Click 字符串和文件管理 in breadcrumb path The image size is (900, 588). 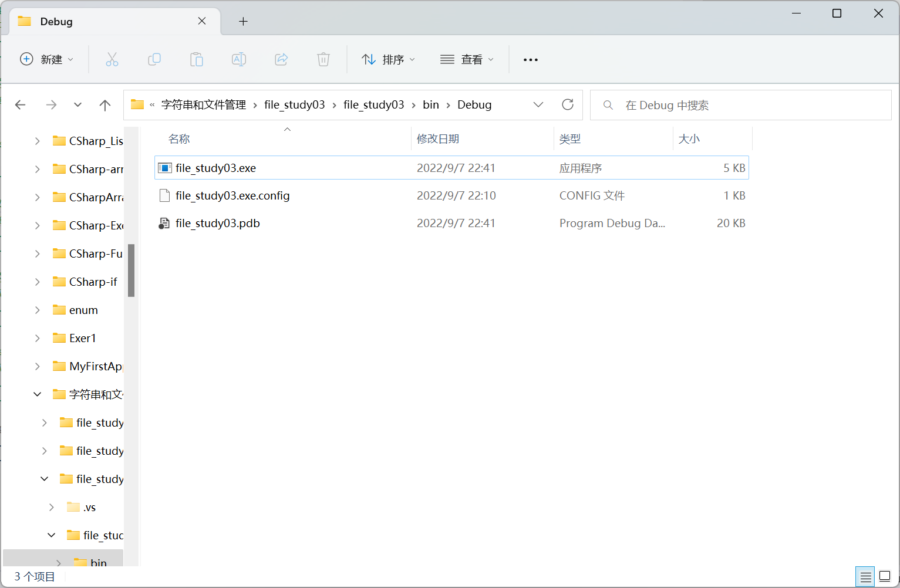point(204,104)
